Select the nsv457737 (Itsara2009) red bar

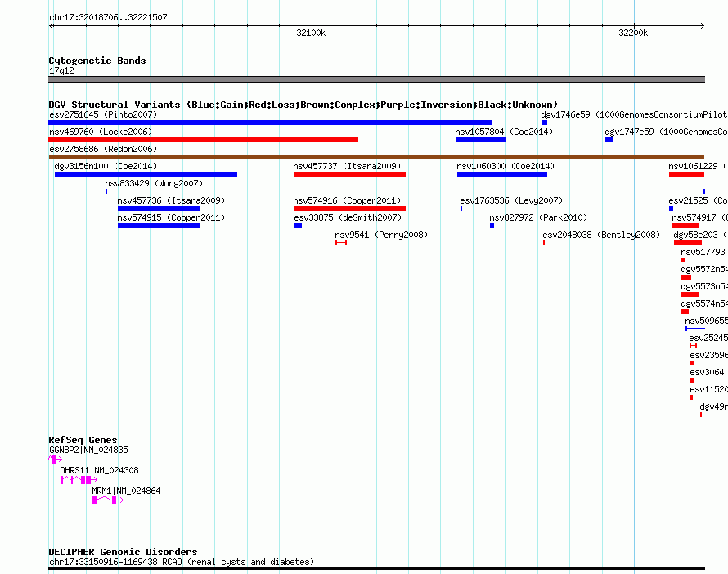tap(349, 174)
